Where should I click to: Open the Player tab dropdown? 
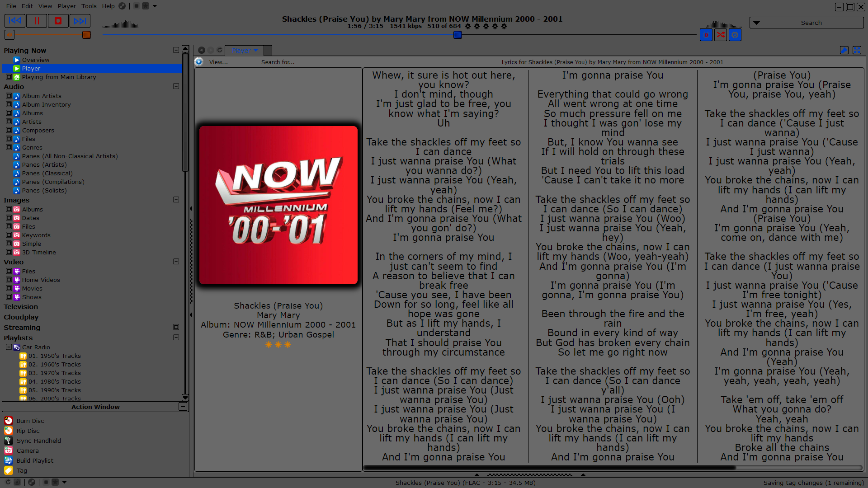(256, 51)
